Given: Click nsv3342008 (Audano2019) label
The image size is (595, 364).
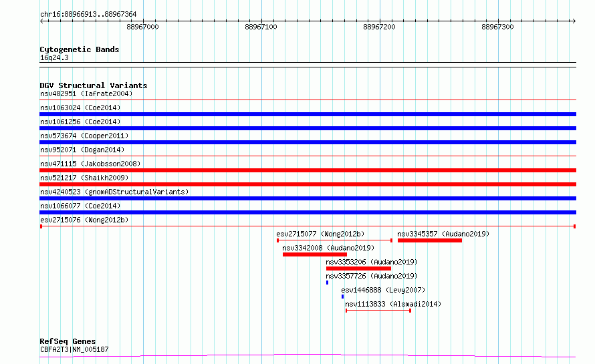Looking at the screenshot, I should tap(328, 248).
